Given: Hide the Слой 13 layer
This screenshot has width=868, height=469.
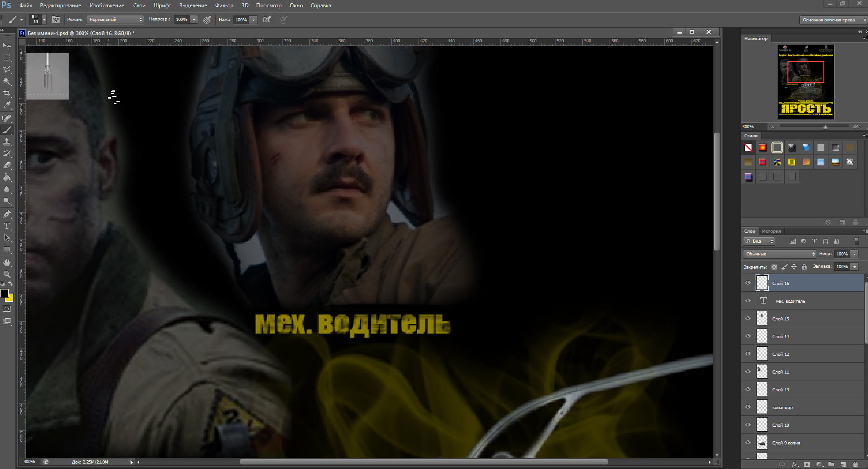Looking at the screenshot, I should pyautogui.click(x=748, y=389).
